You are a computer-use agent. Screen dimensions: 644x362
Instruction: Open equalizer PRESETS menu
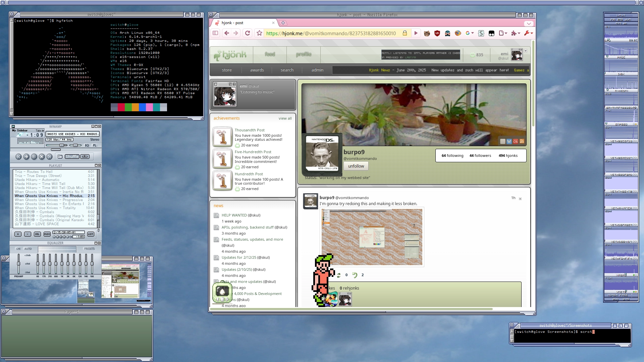tap(89, 249)
